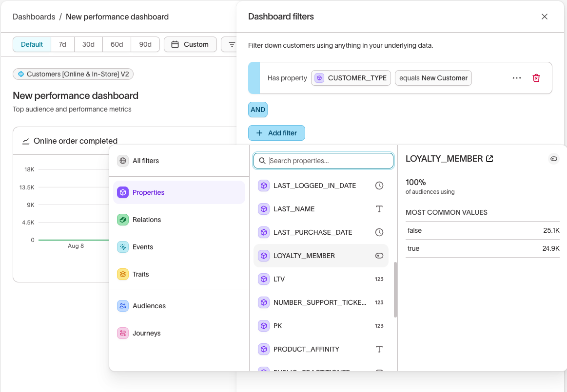Go to Dashboards breadcrumb link

34,17
